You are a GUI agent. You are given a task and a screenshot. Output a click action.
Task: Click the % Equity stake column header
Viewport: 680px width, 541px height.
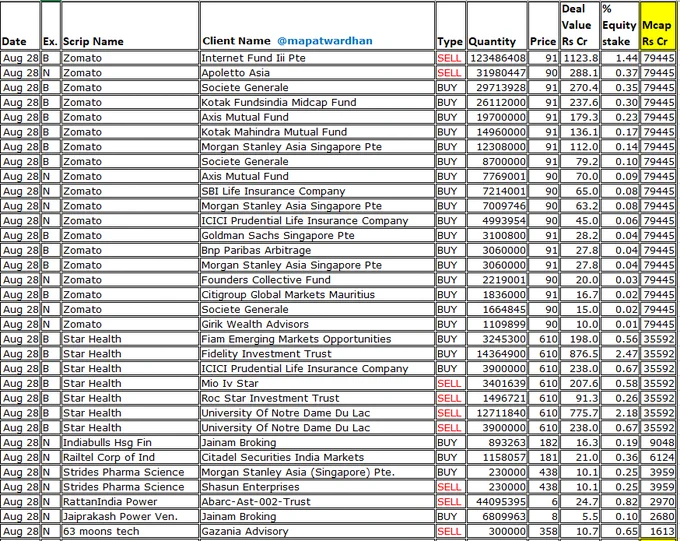(x=620, y=26)
